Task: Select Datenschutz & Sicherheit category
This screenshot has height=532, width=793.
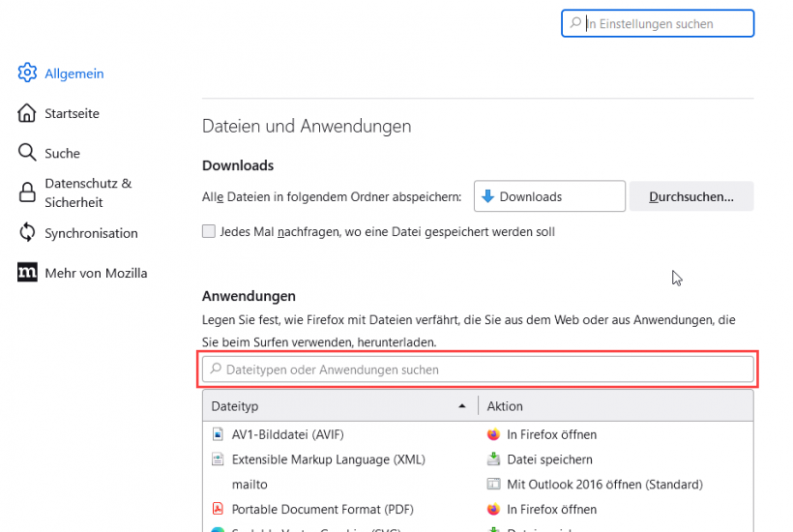Action: coord(74,192)
